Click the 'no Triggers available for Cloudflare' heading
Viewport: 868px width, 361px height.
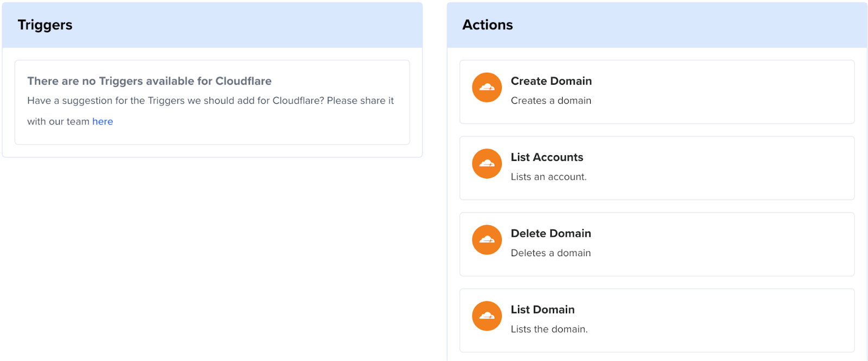pos(149,81)
